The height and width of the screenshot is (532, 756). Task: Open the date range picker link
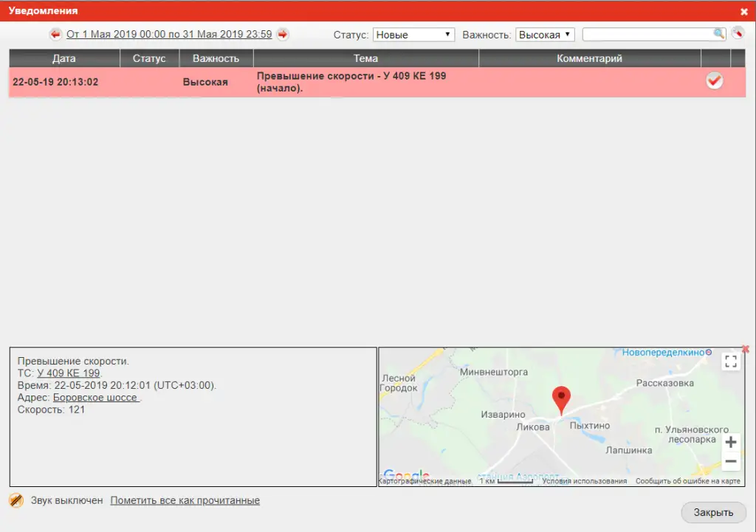tap(169, 35)
